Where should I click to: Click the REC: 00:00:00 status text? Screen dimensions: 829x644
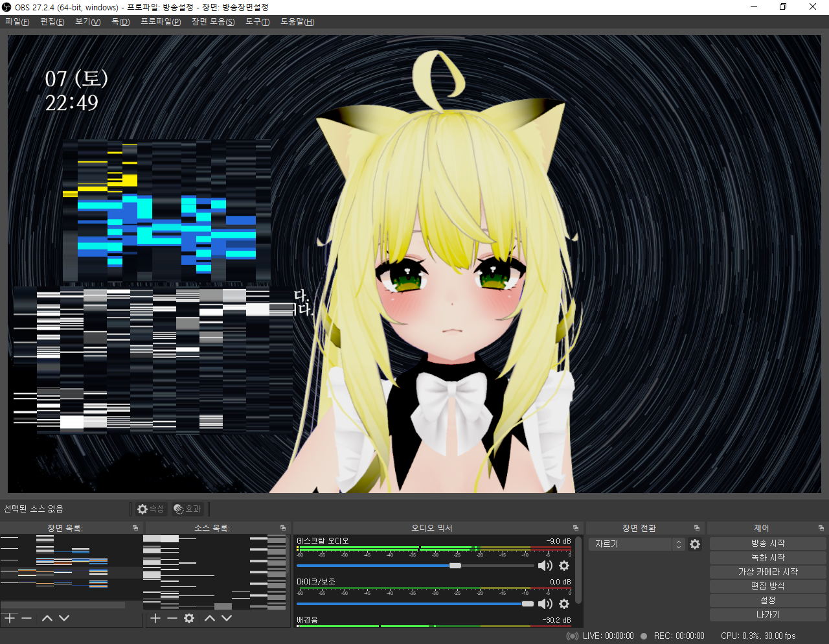click(x=679, y=636)
